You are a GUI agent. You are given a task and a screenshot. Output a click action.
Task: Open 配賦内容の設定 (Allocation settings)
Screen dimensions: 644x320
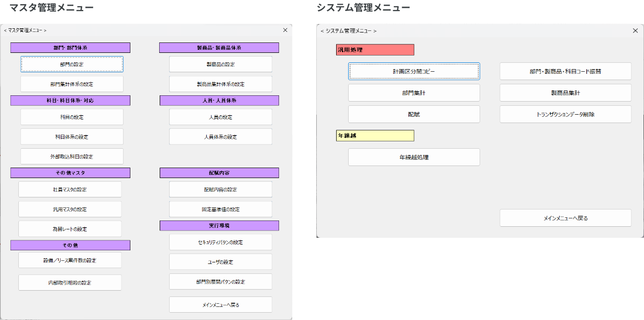220,189
